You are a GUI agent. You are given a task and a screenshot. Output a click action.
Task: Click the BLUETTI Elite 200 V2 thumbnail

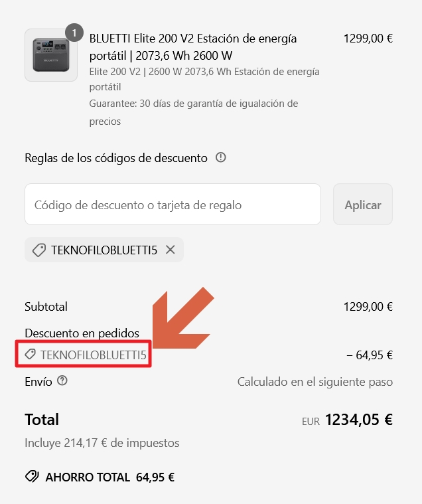51,55
